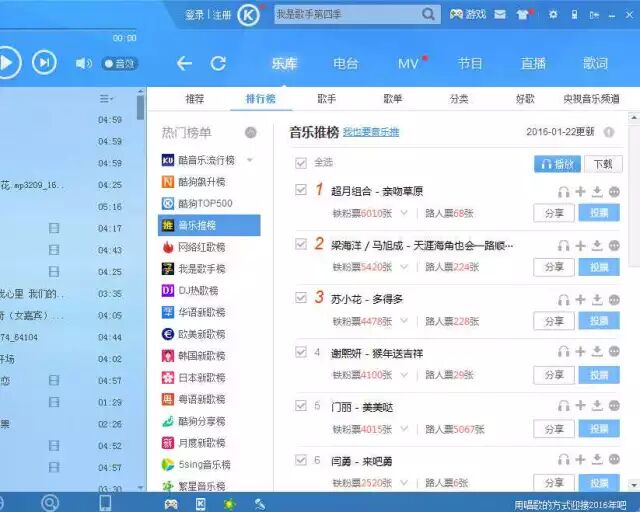
Task: Open the 分类 sub-tab
Action: click(459, 99)
